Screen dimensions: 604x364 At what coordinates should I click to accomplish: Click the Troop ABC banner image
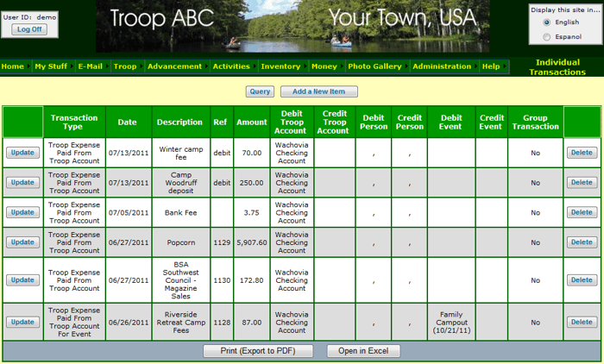tap(293, 26)
